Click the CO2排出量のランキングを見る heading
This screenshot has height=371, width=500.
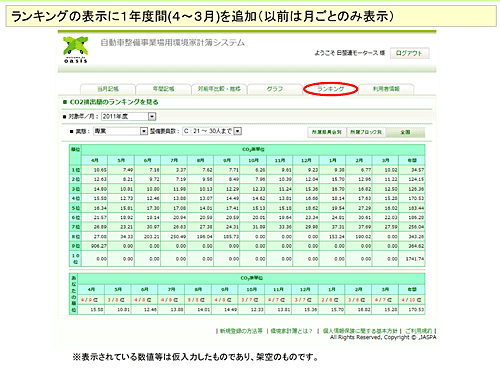click(114, 102)
